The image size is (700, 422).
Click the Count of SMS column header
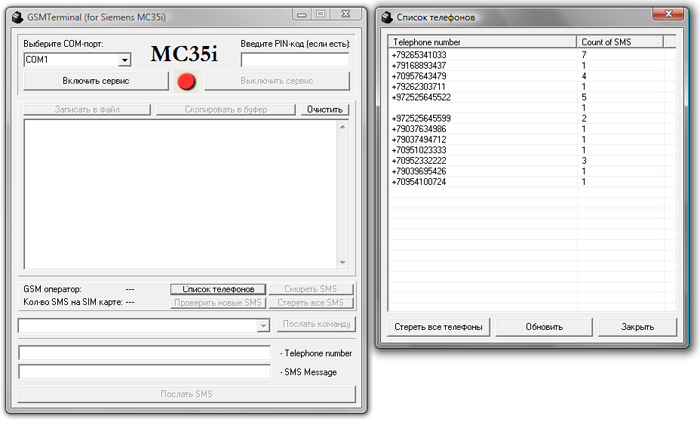pyautogui.click(x=620, y=42)
